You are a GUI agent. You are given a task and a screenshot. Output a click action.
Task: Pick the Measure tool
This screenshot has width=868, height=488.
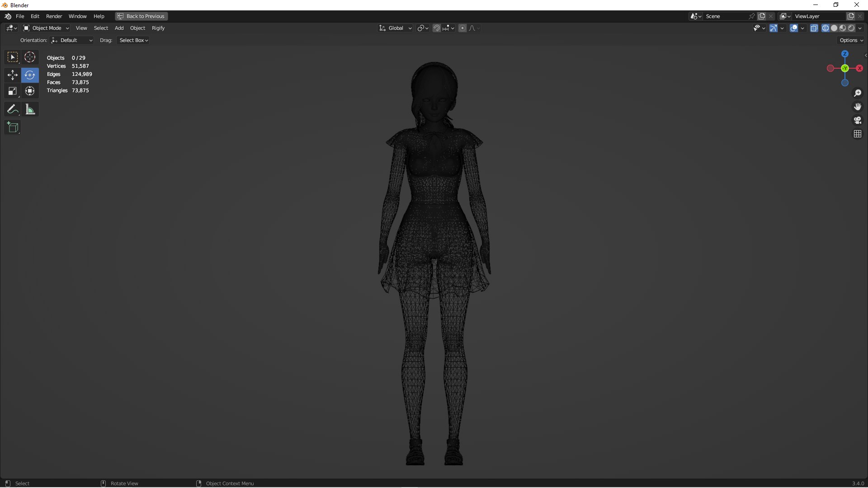[30, 109]
